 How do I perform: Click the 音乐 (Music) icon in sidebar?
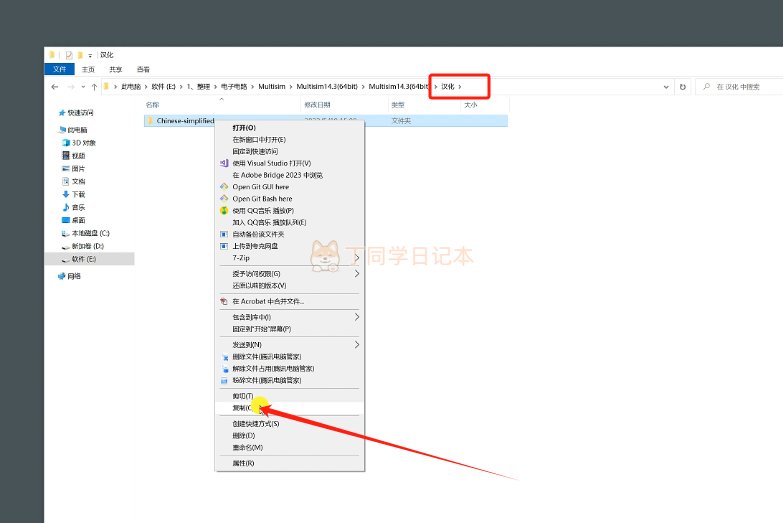65,207
